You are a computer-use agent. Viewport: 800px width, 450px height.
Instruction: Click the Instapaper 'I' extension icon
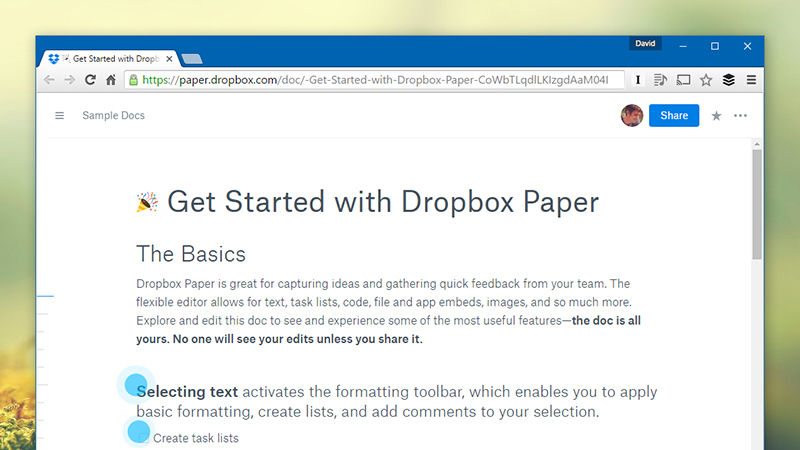[x=638, y=80]
